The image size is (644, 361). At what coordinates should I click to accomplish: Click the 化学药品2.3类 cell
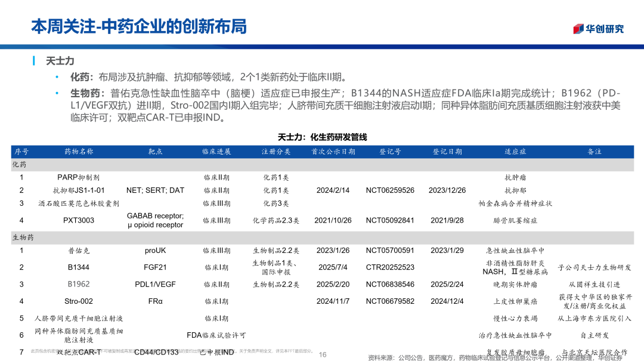point(276,221)
